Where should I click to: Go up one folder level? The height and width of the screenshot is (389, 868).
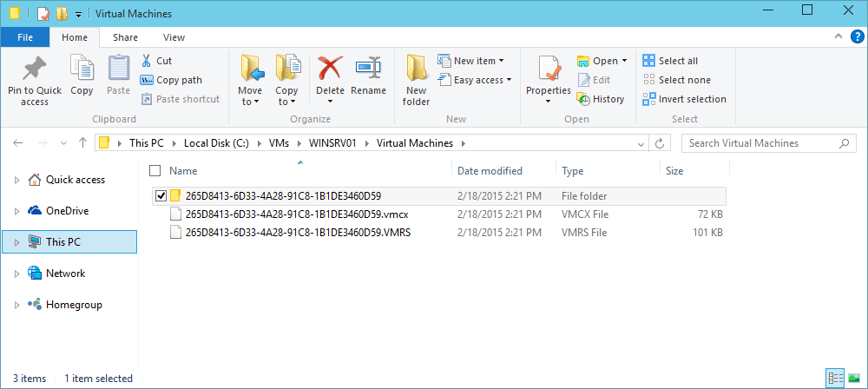click(82, 143)
